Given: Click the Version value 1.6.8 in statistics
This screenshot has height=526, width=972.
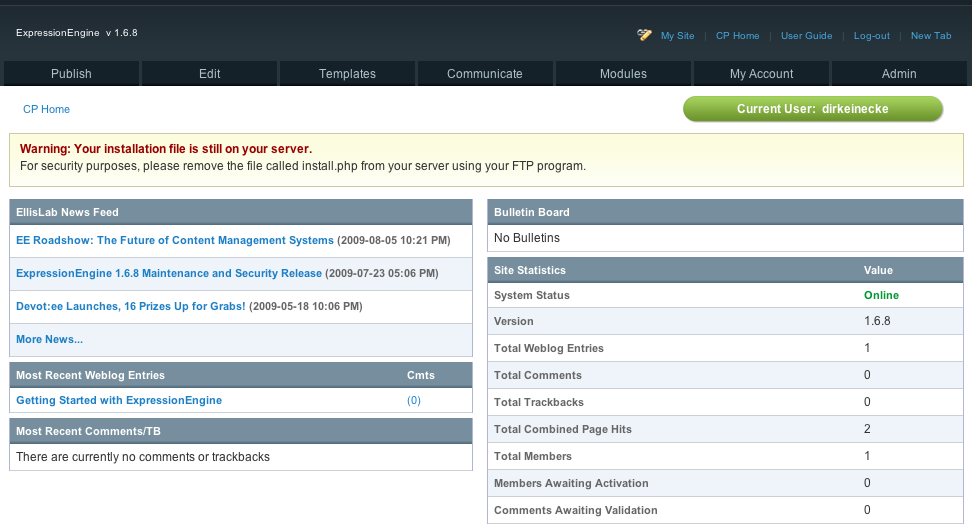Looking at the screenshot, I should pos(877,321).
